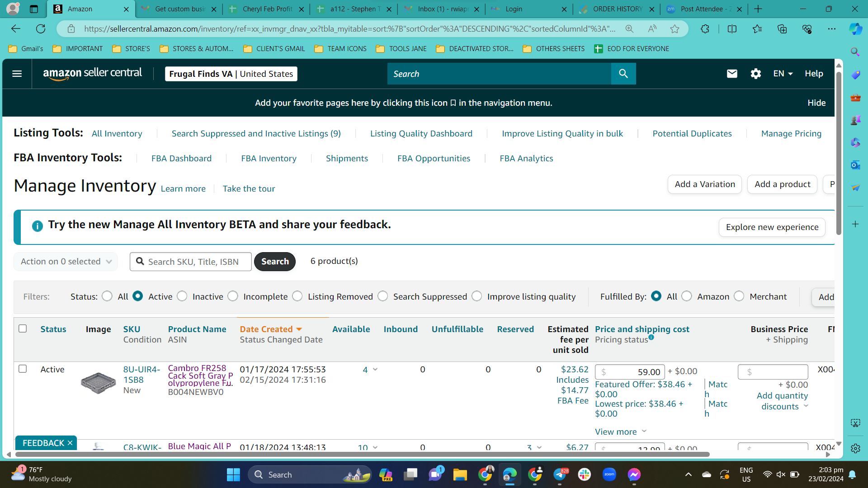Add this page to favorites star icon
Viewport: 868px width, 488px height.
(675, 29)
